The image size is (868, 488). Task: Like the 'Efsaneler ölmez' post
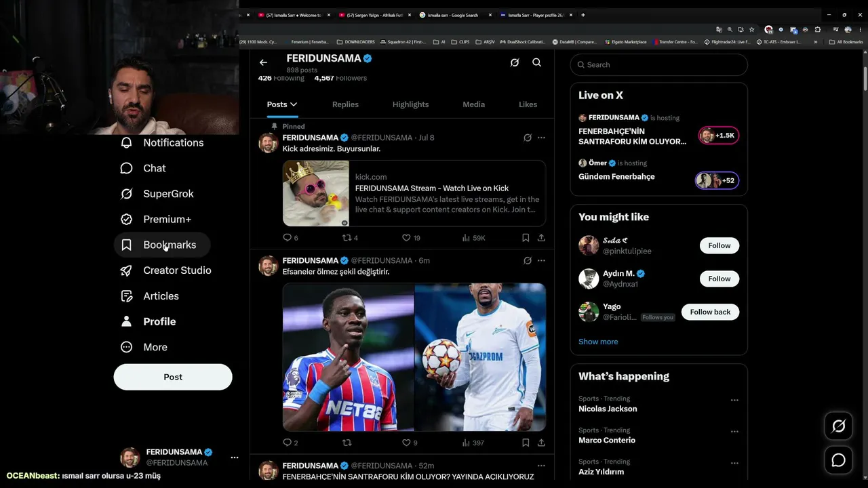tap(410, 443)
